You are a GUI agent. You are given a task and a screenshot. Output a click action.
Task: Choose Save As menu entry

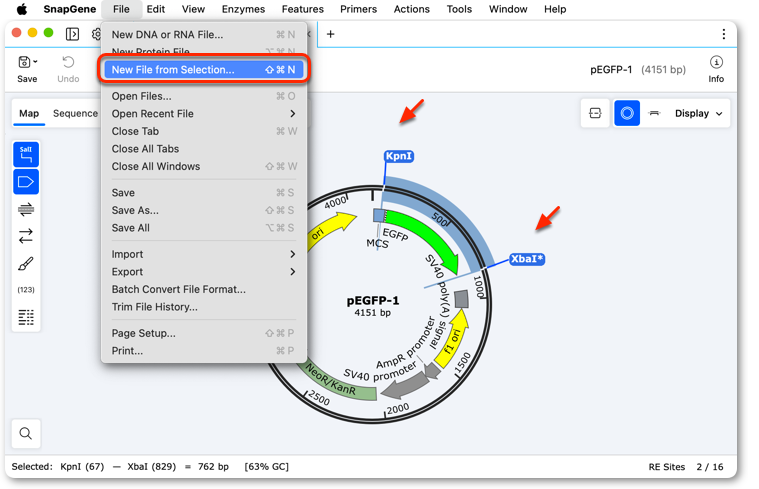203,210
